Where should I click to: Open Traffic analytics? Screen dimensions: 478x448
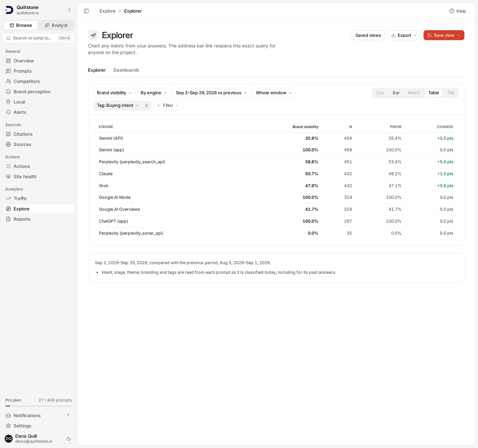pos(38,199)
